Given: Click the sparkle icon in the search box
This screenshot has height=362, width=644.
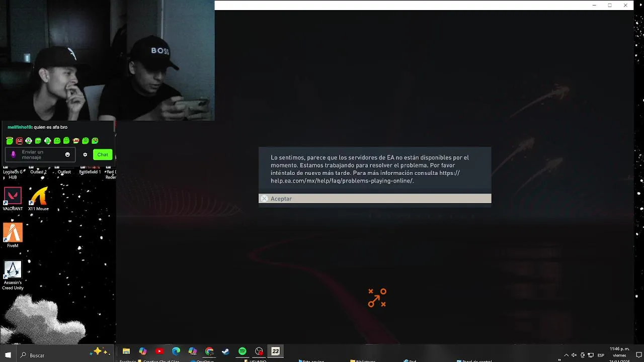Looking at the screenshot, I should [99, 351].
